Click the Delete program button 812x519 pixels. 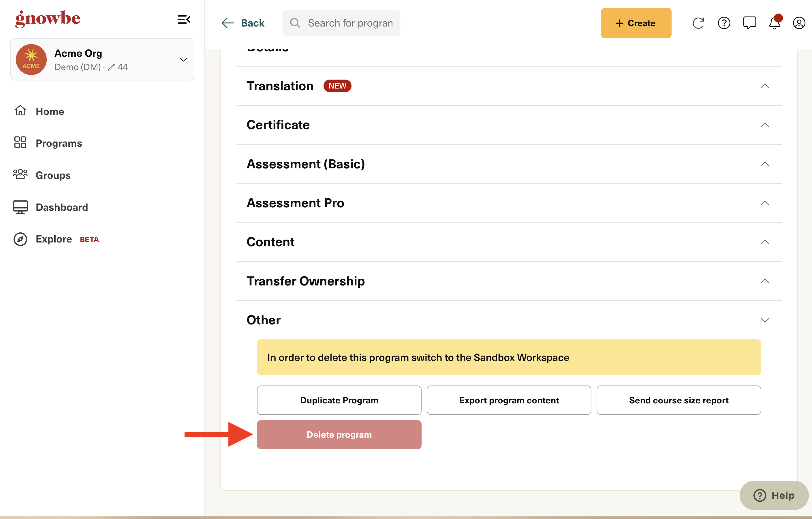[x=339, y=435]
